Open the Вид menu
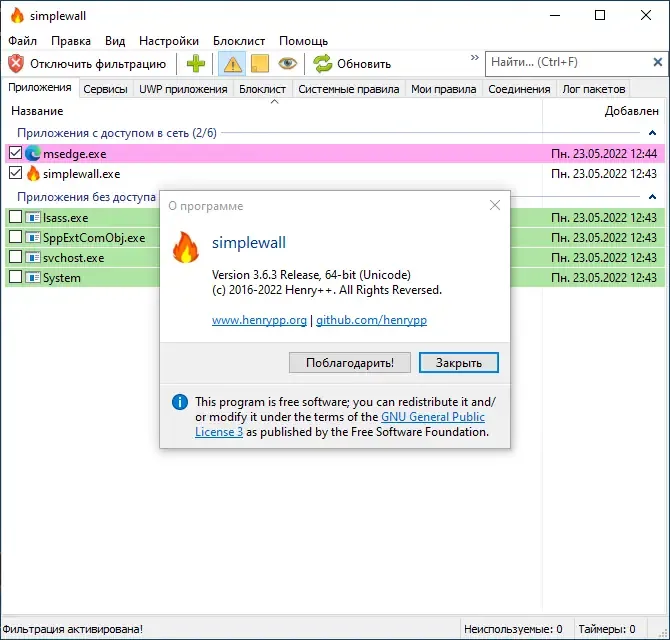670x640 pixels. [115, 41]
